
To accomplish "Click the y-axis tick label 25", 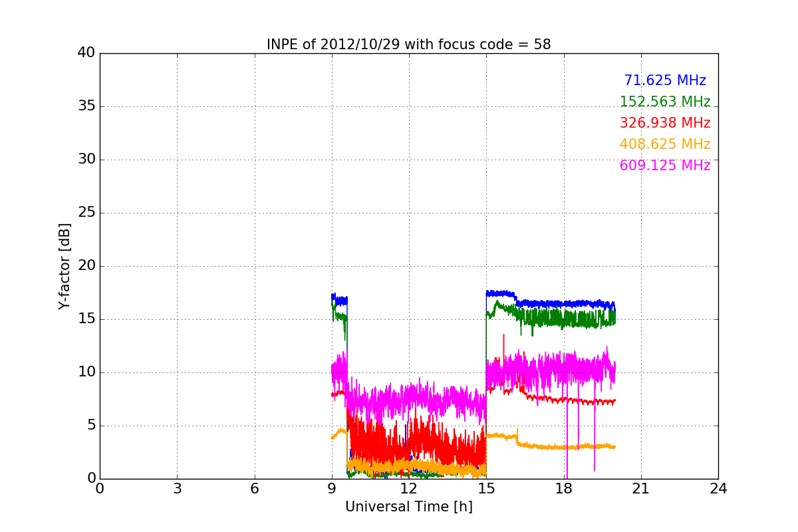I will click(86, 213).
